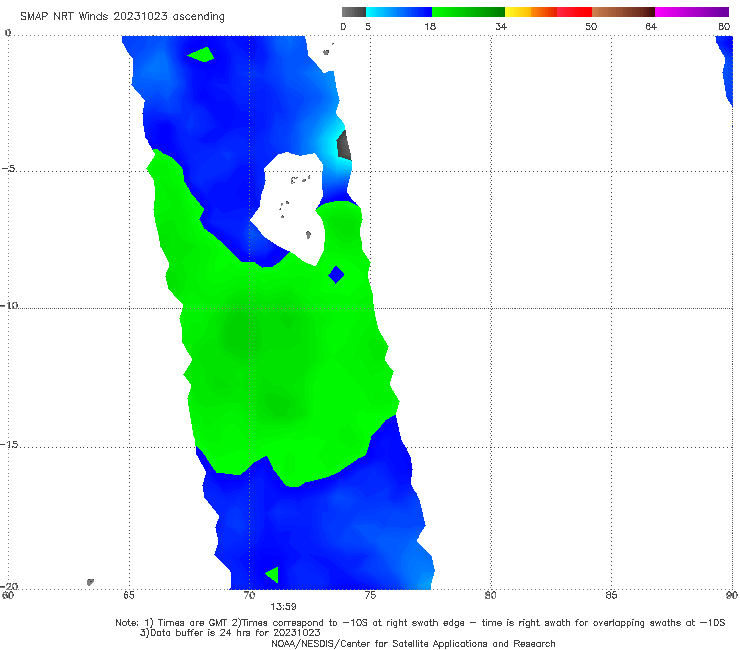
Task: Click the red colorbar segment before 50
Action: pyautogui.click(x=574, y=12)
